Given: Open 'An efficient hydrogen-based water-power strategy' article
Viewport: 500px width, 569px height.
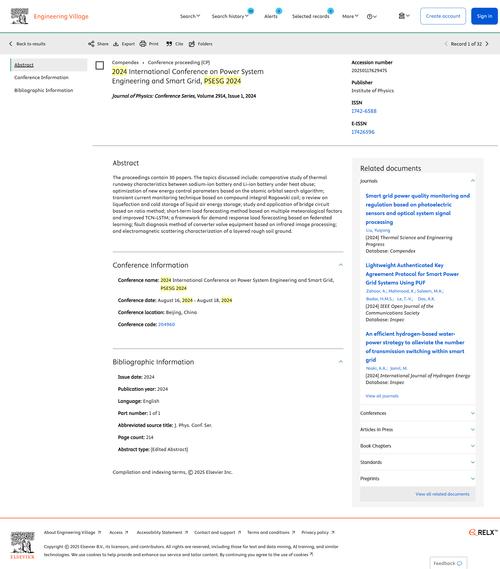Looking at the screenshot, I should (x=415, y=347).
